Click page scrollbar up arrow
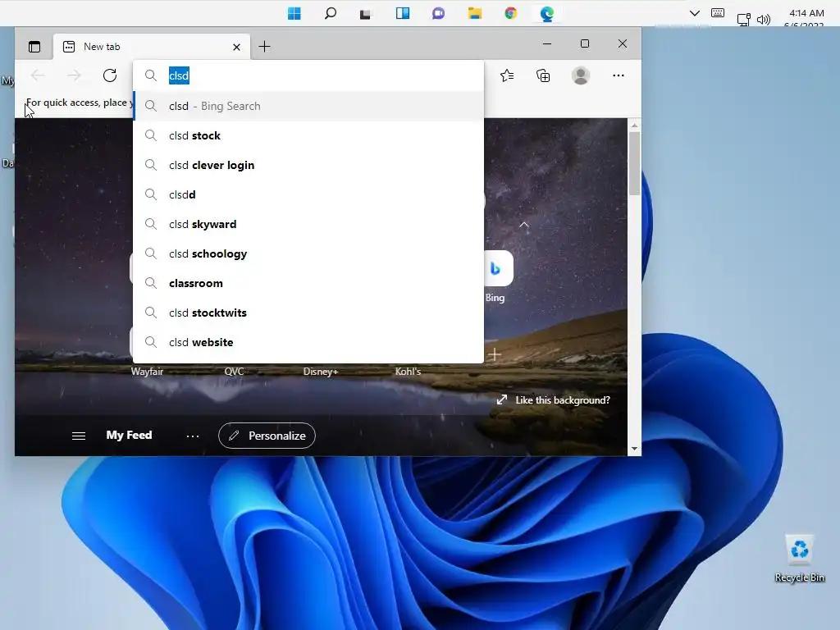The height and width of the screenshot is (630, 840). coord(634,126)
